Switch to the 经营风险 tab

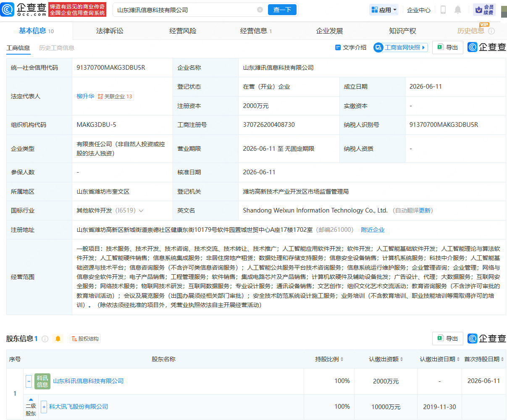183,31
